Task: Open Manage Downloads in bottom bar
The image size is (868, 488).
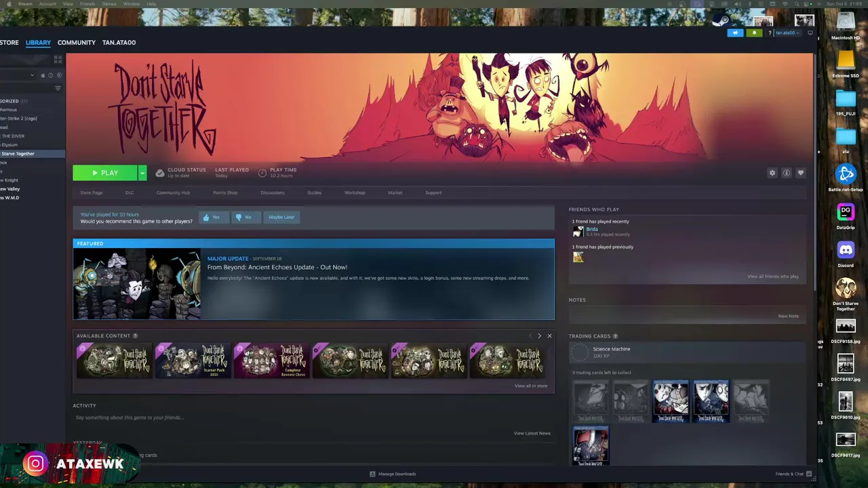Action: (393, 474)
